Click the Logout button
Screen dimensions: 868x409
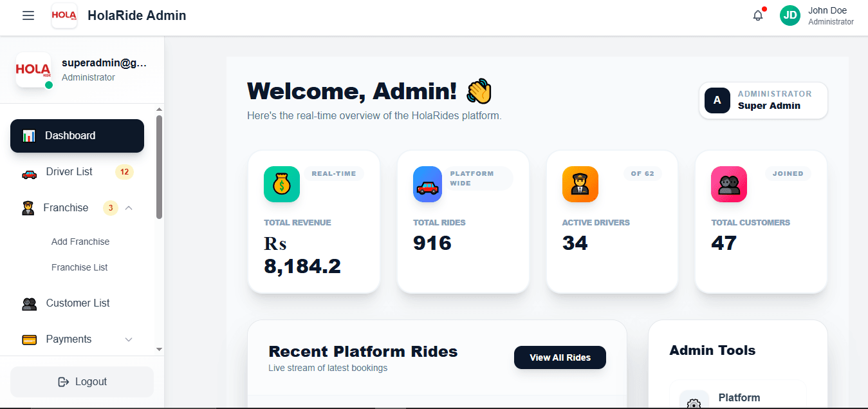point(82,382)
